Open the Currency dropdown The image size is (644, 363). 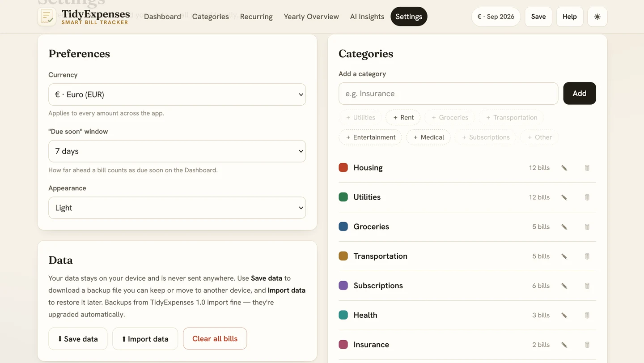[177, 94]
